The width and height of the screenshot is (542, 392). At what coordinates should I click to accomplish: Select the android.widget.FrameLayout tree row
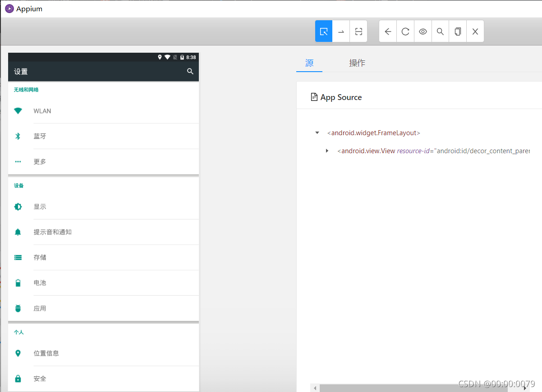pos(374,133)
